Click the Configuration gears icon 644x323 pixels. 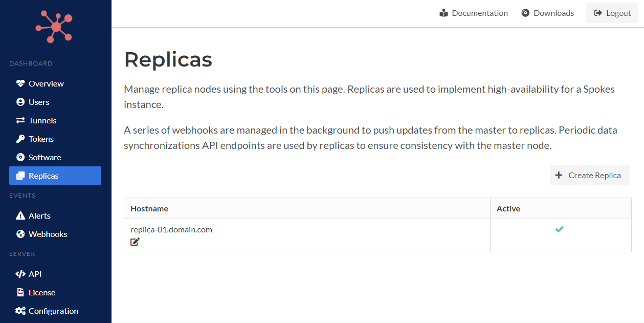(20, 311)
